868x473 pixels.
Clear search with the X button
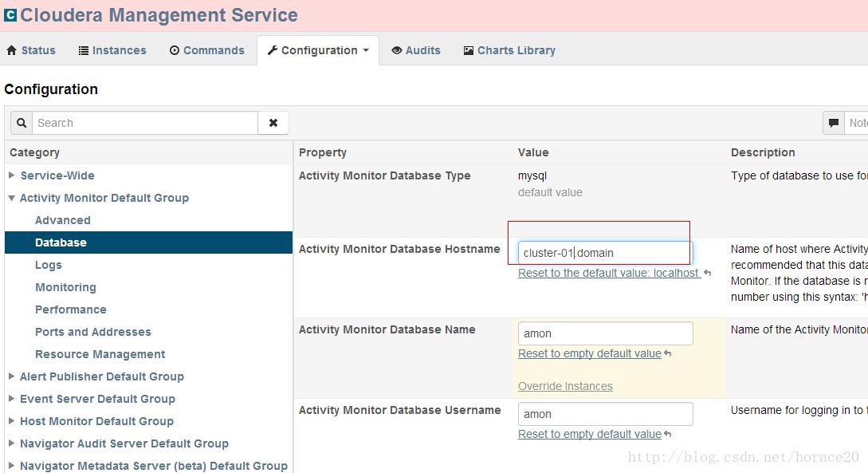tap(273, 123)
